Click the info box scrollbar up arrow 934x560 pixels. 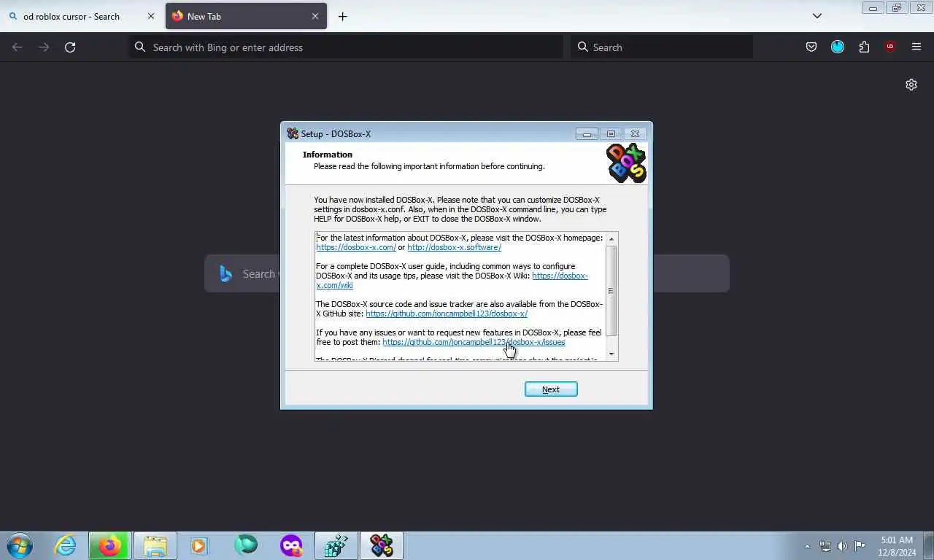point(611,239)
